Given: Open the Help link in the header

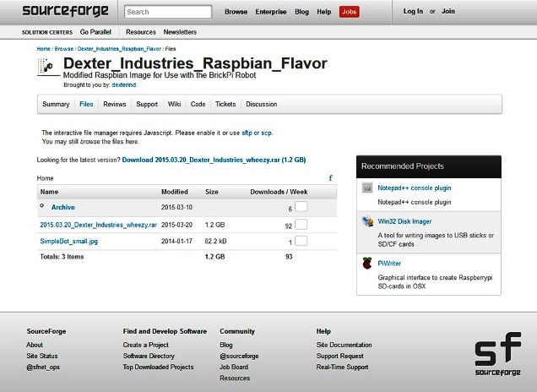Looking at the screenshot, I should [324, 12].
